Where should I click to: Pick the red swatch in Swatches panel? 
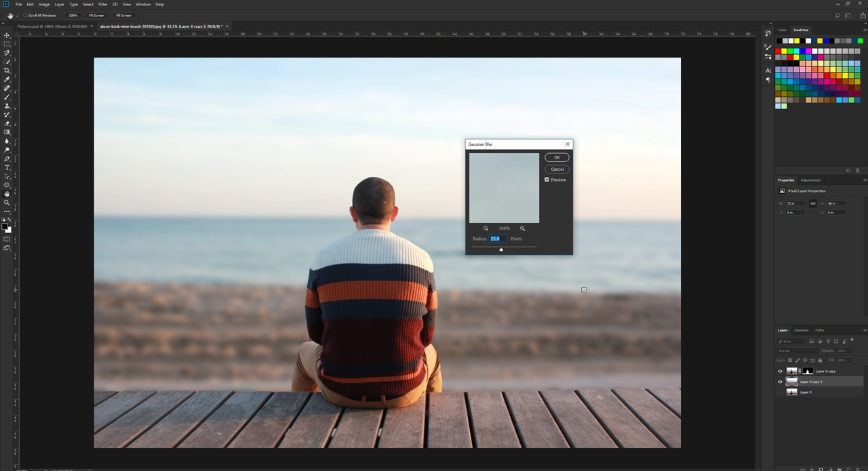point(778,52)
